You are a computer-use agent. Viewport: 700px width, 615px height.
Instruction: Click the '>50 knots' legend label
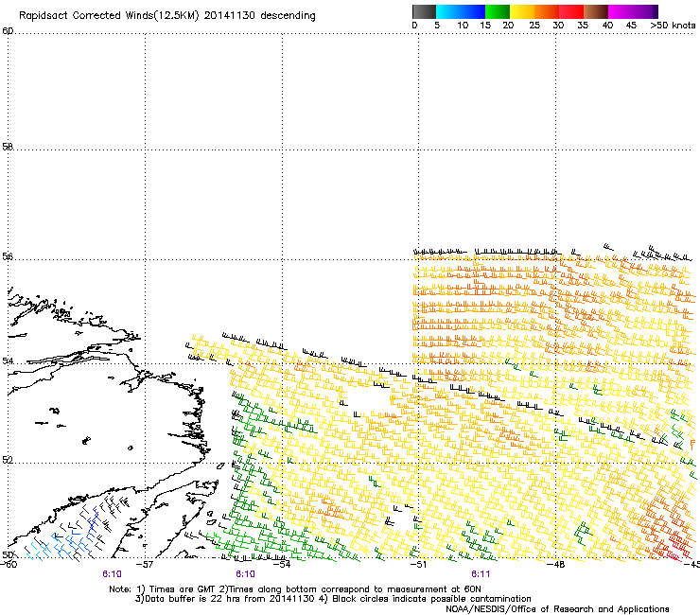(673, 26)
